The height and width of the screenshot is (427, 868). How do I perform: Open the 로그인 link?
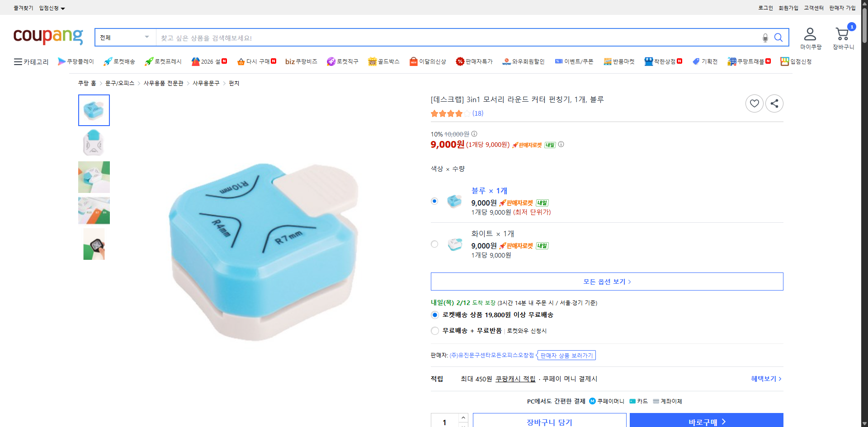(765, 8)
